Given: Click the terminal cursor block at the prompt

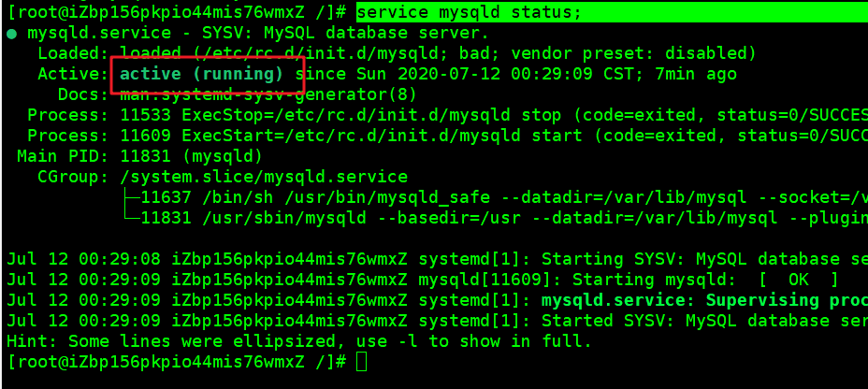Looking at the screenshot, I should (361, 362).
